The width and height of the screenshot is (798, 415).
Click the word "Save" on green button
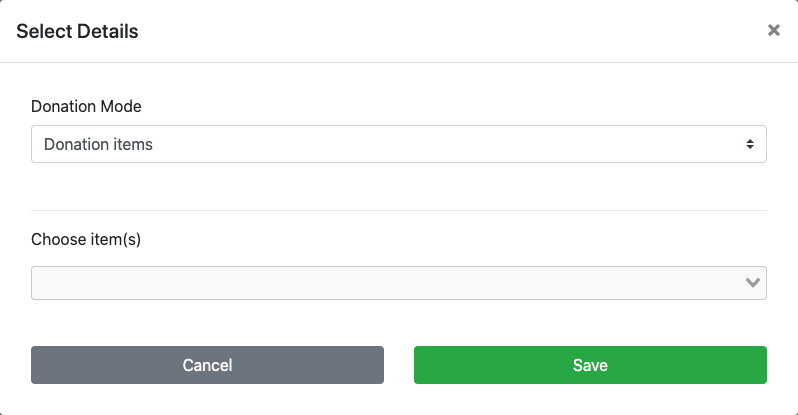(x=590, y=365)
